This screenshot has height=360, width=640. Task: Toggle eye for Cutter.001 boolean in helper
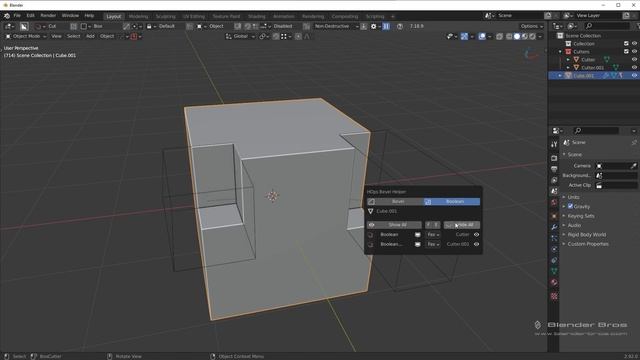(x=476, y=244)
